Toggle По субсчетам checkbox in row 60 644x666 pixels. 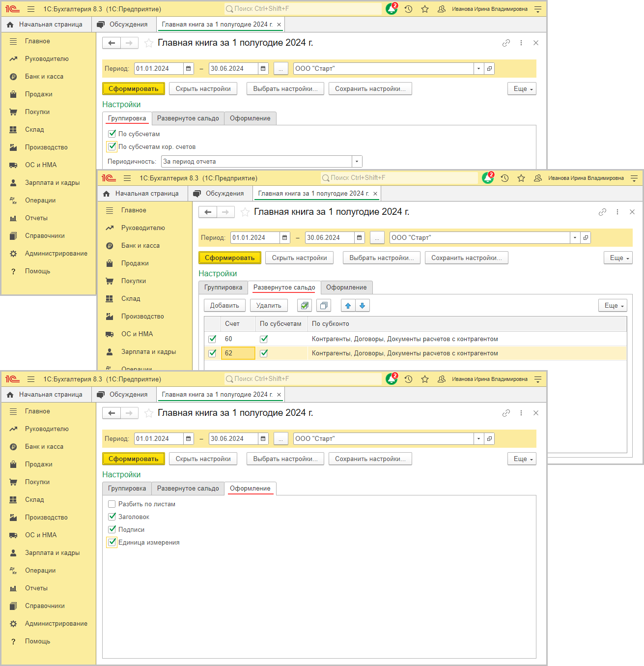[264, 339]
